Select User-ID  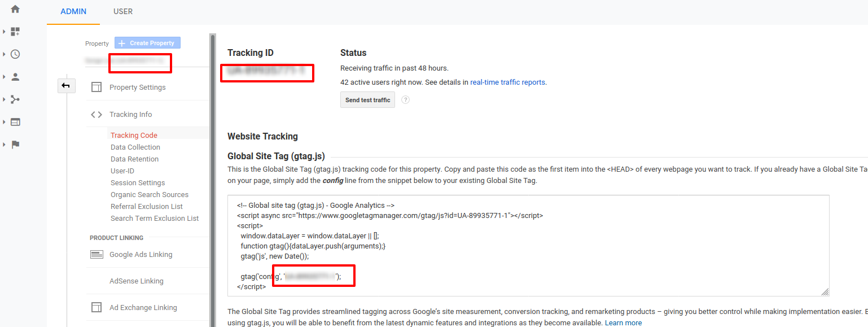pyautogui.click(x=122, y=171)
